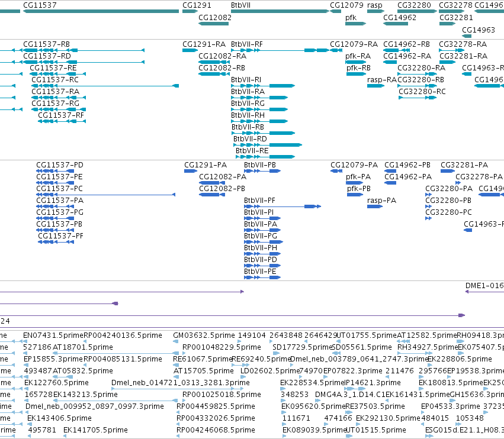
Task: Open the CG11537-RB transcript
Action: pyautogui.click(x=84, y=50)
